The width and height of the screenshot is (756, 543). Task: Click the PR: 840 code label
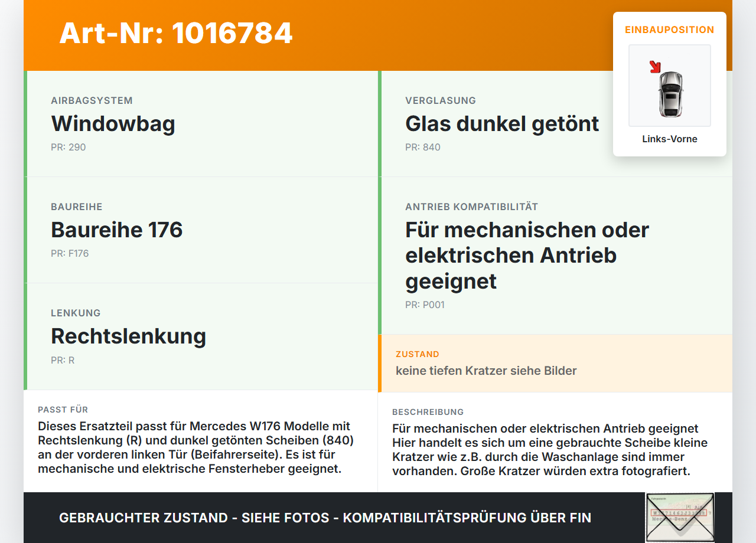[x=423, y=147]
